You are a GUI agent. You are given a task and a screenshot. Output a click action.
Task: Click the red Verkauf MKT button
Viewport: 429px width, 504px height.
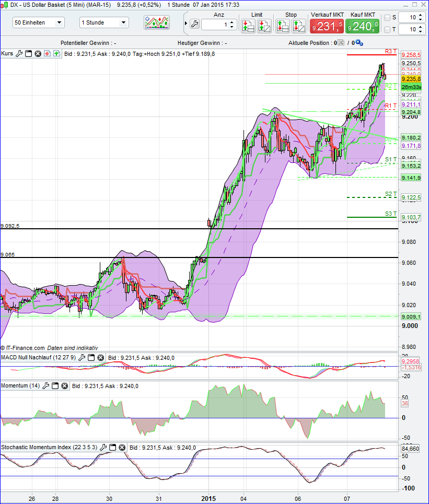327,25
